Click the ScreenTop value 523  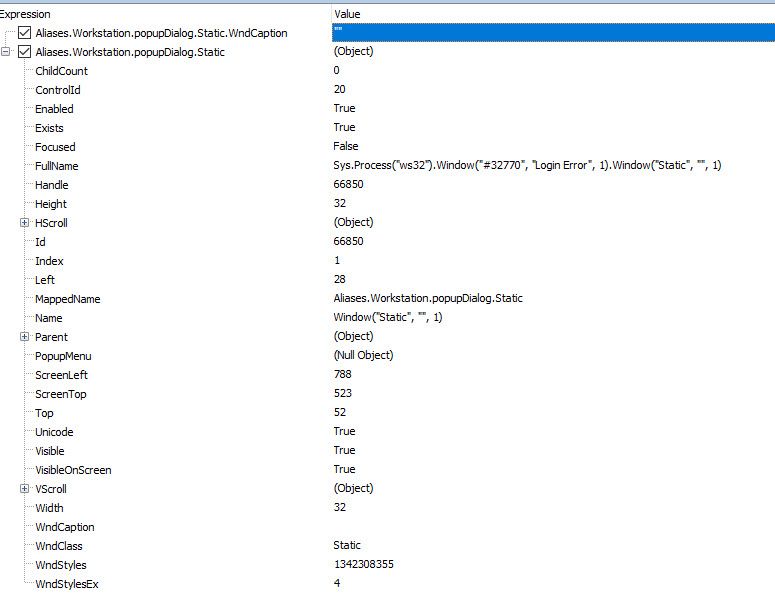(342, 393)
